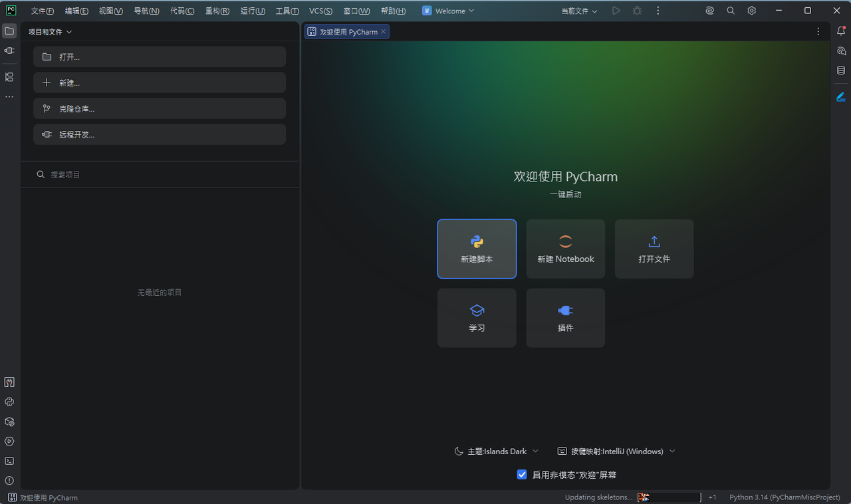Screen dimensions: 851x504
Task: Open the Database tool window
Action: click(x=841, y=70)
